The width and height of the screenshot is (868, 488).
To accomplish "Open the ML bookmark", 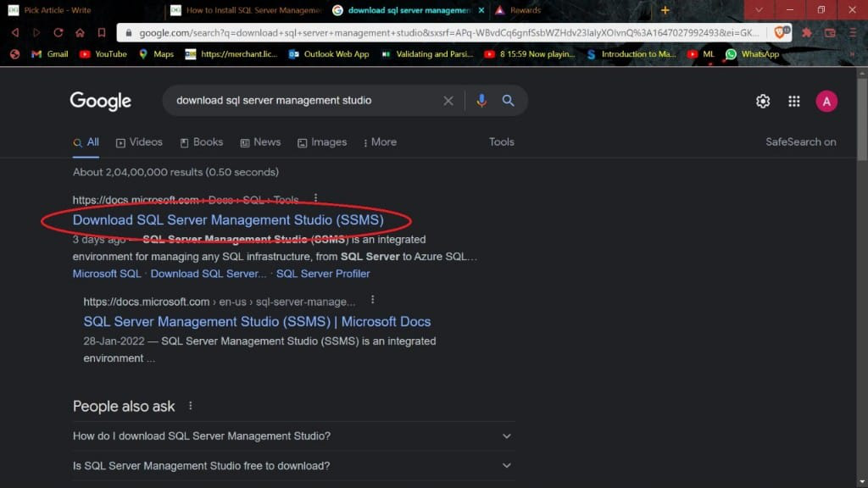I will point(701,53).
